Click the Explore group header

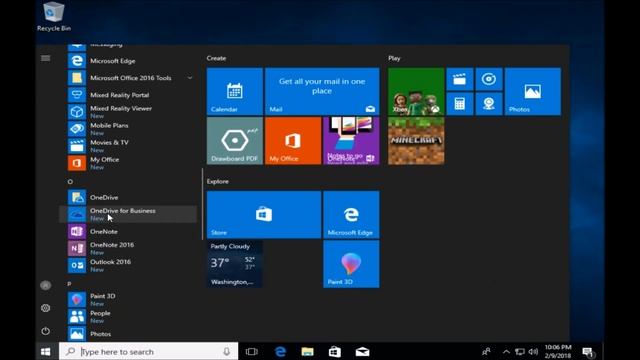[x=218, y=181]
